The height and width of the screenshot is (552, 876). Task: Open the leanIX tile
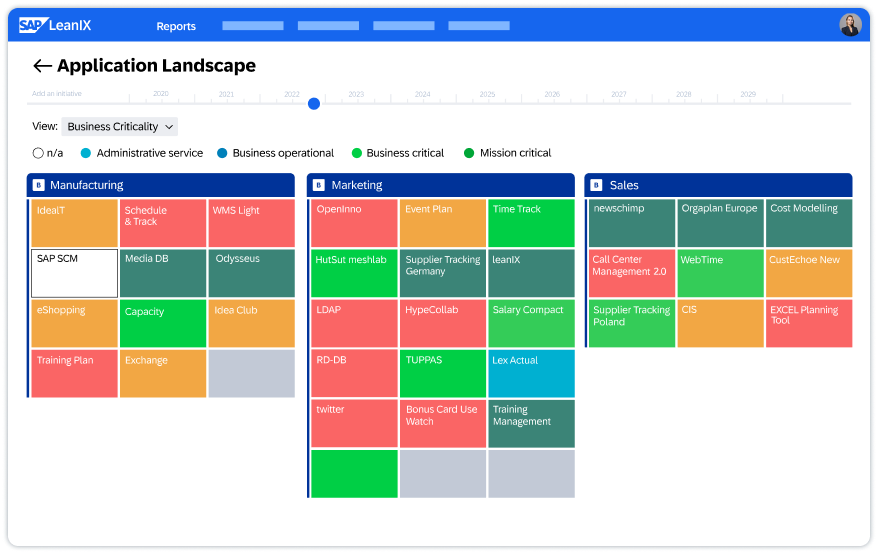pyautogui.click(x=531, y=273)
